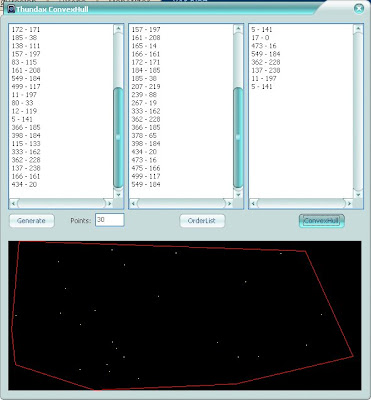Click the first list's horizontal scroll right arrow

(x=109, y=203)
